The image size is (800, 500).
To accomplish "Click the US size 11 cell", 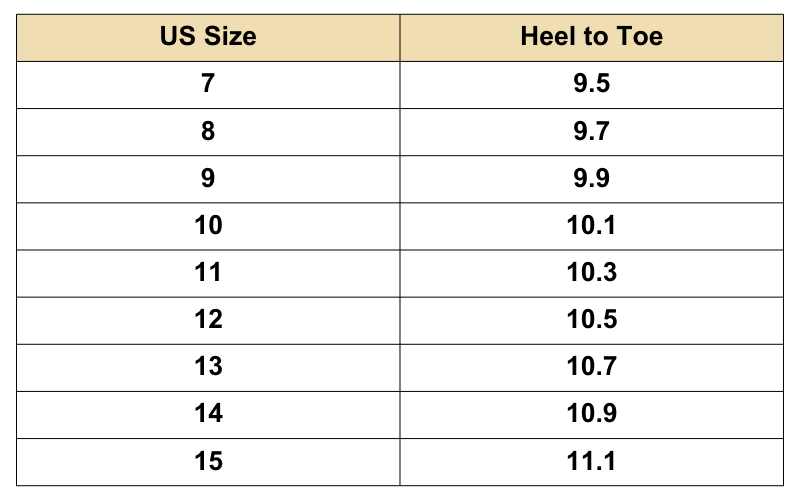I will [x=208, y=272].
